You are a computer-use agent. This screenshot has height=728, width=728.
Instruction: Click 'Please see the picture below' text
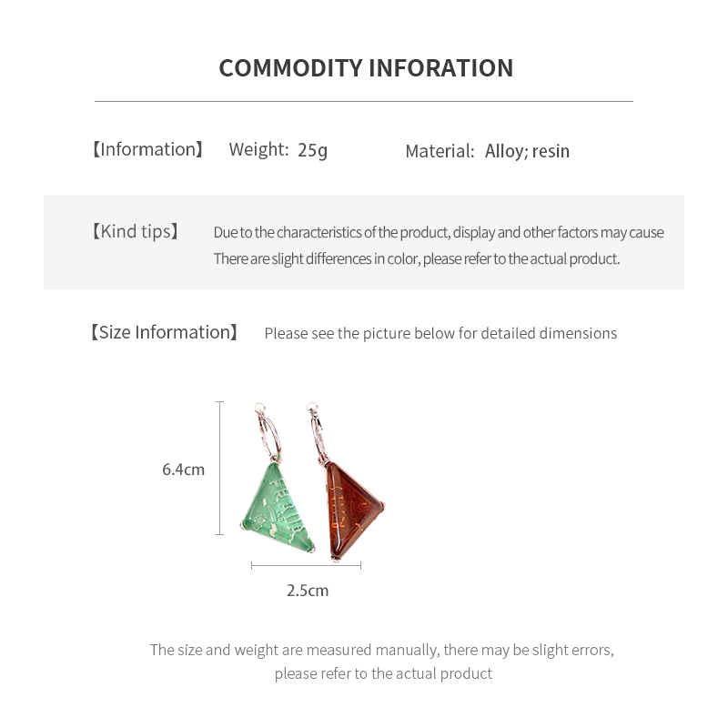pos(440,333)
